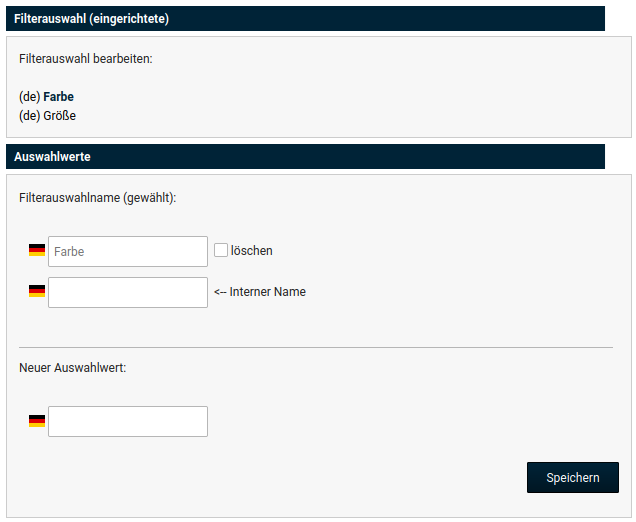The image size is (636, 522).
Task: Click the löschen label text
Action: (x=252, y=251)
